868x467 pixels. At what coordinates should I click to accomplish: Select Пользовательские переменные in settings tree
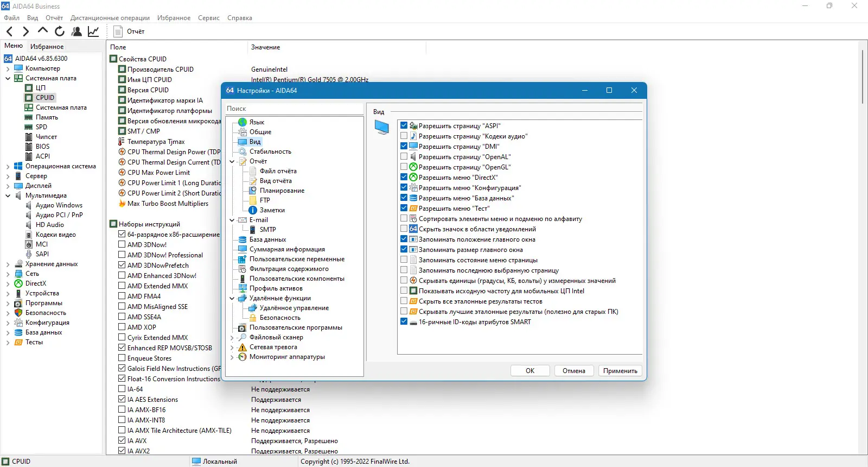(x=297, y=259)
